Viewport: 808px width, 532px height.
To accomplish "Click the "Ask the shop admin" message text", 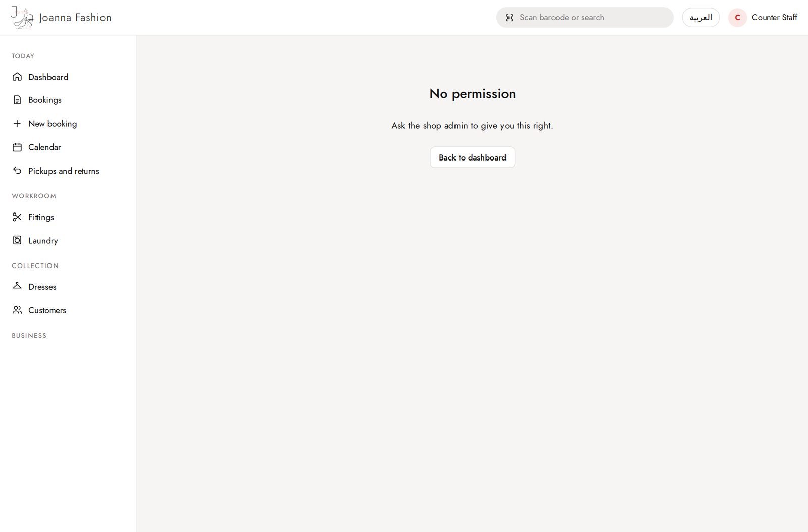I will 472,126.
